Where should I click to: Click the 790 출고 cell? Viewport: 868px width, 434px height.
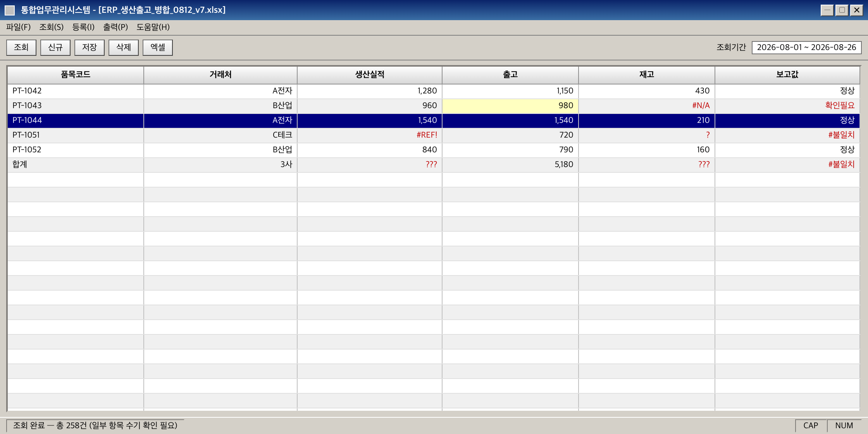pyautogui.click(x=510, y=150)
